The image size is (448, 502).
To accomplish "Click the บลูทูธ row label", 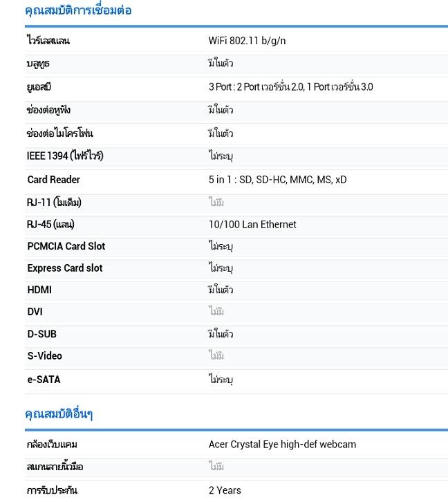I will (38, 64).
